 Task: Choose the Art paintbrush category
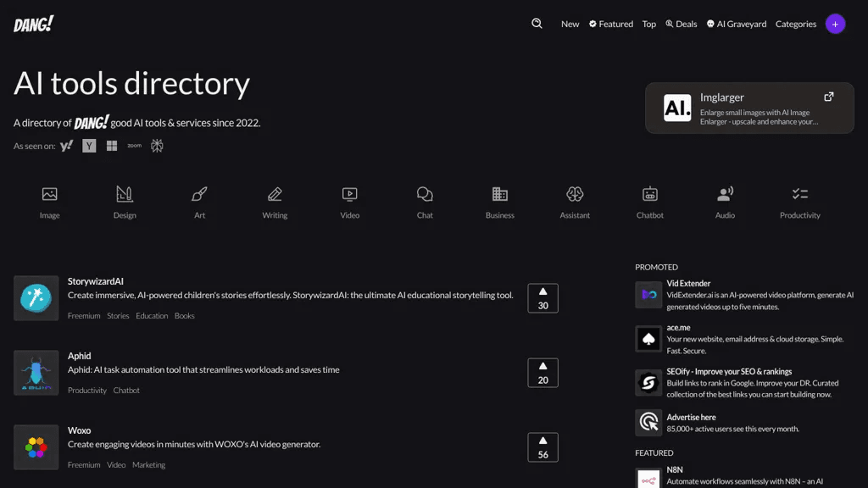199,194
